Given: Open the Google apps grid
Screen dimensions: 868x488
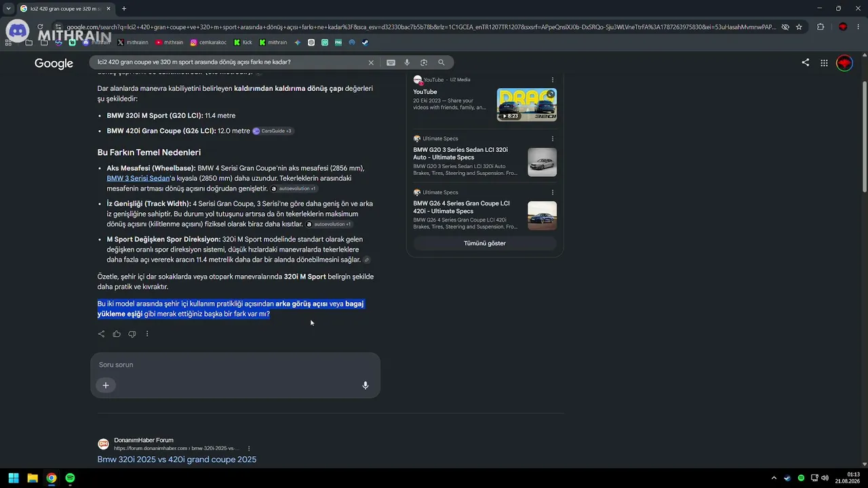Looking at the screenshot, I should [824, 63].
